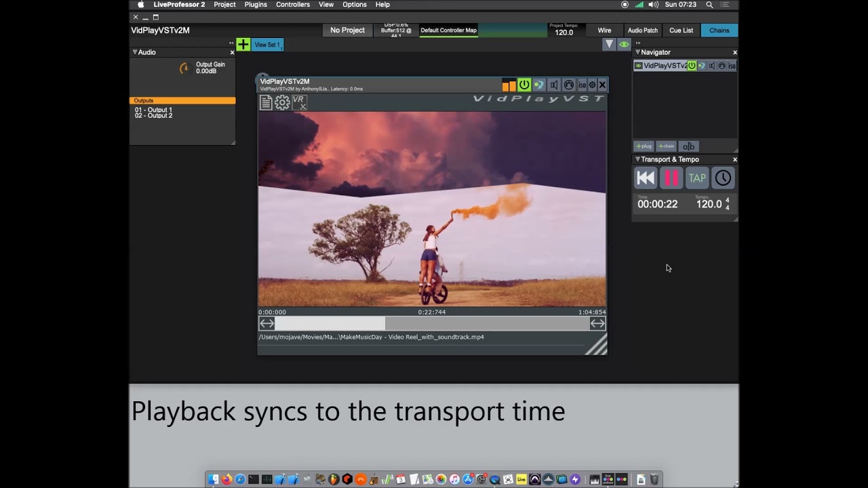Click the headphones solo icon in the plugin window header

coord(569,85)
